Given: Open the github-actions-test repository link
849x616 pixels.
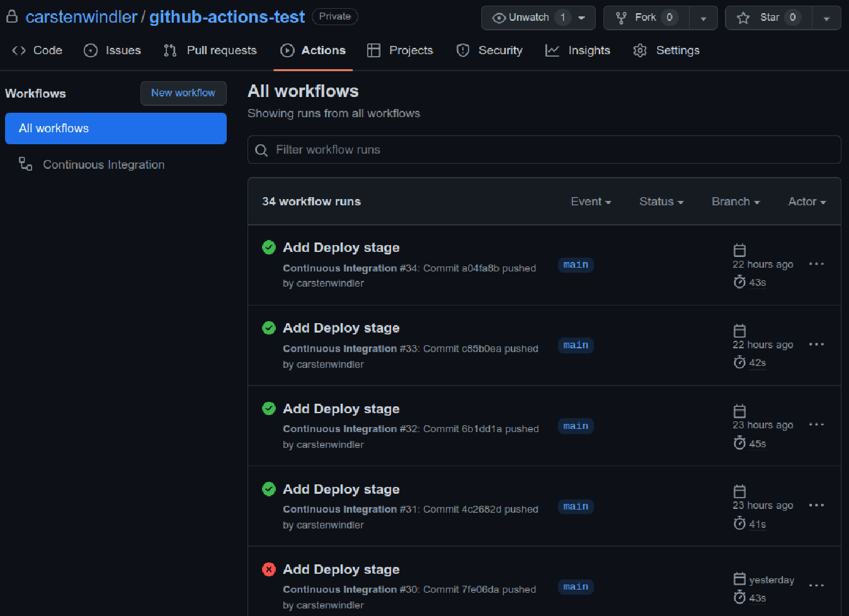Looking at the screenshot, I should 227,17.
